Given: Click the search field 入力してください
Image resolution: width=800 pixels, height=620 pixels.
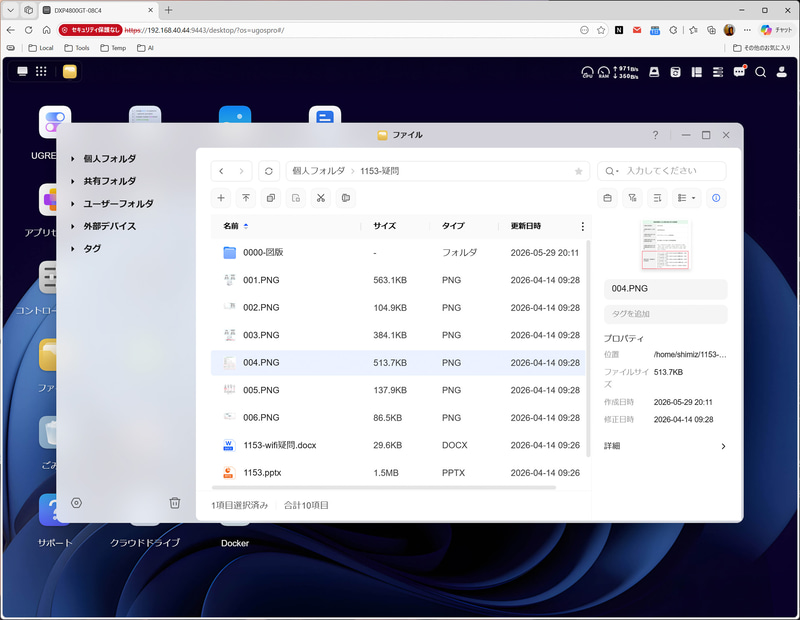Looking at the screenshot, I should click(x=661, y=171).
